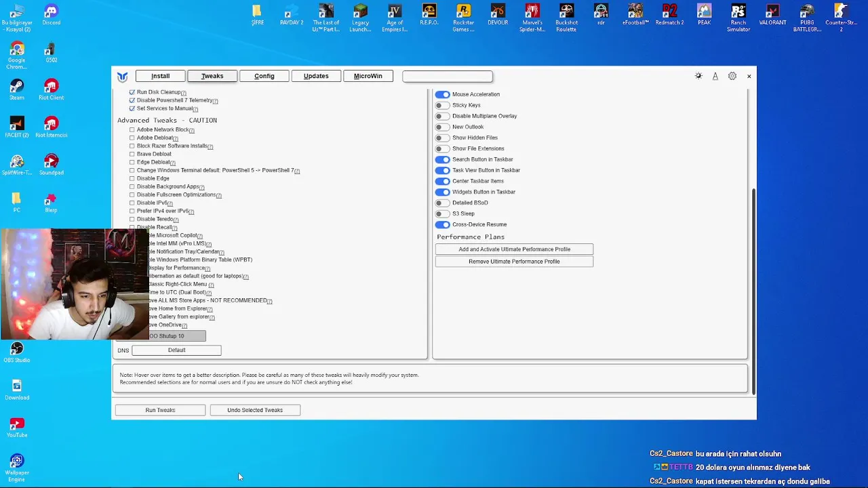868x488 pixels.
Task: Click the WinUtil logo icon
Action: [122, 76]
